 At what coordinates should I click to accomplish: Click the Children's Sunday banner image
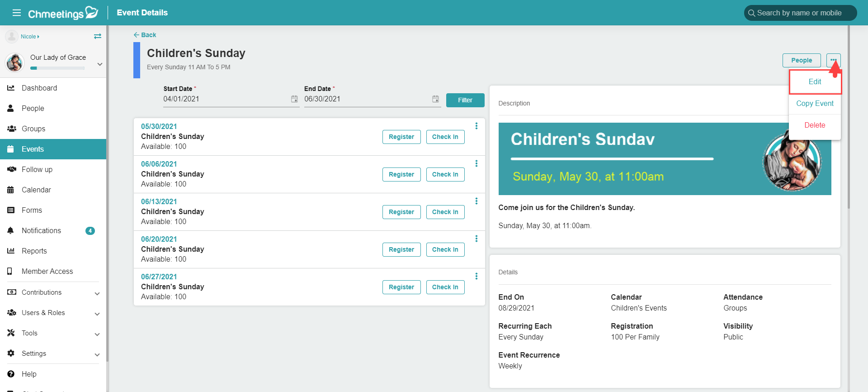point(665,159)
